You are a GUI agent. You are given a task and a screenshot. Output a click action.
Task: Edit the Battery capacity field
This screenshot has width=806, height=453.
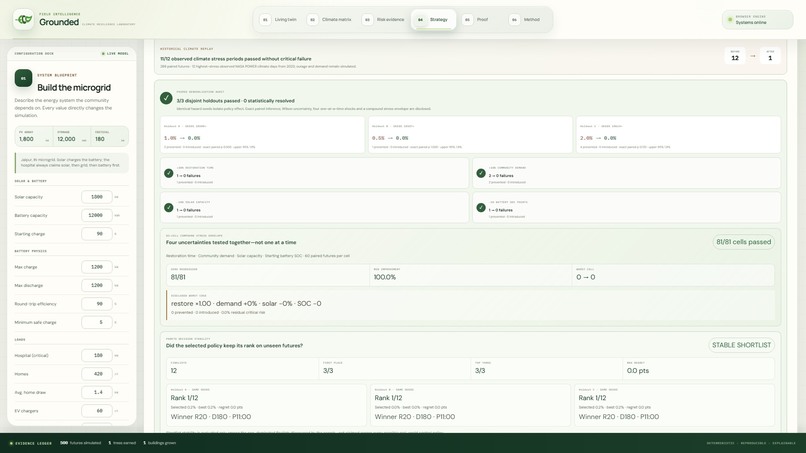97,215
